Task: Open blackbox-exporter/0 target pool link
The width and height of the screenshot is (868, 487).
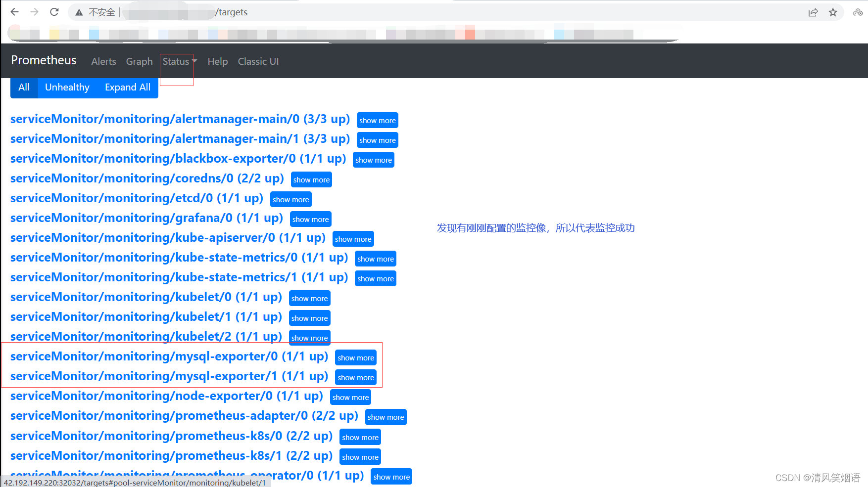Action: pyautogui.click(x=178, y=159)
